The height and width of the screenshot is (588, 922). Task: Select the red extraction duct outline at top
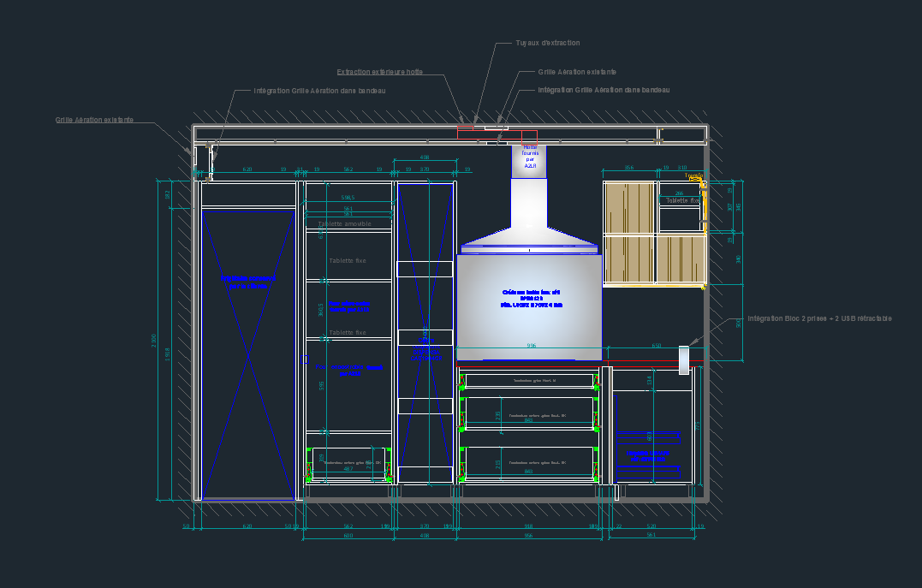(x=497, y=134)
